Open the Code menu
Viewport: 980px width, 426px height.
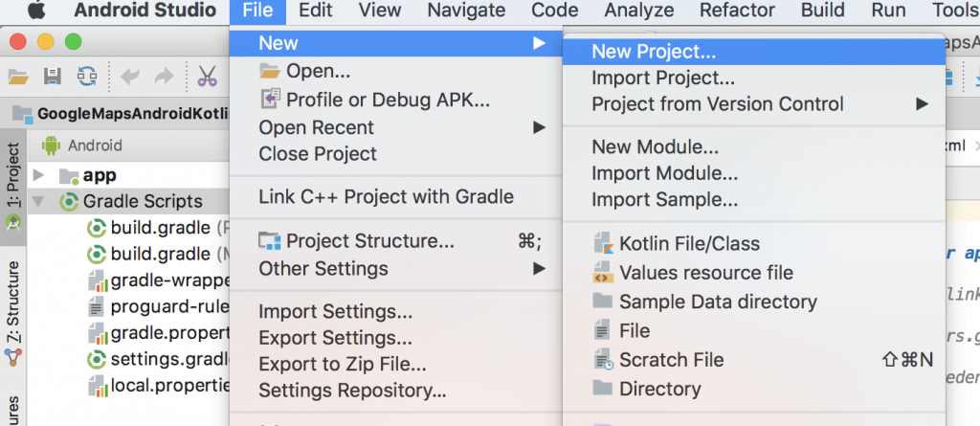[555, 11]
